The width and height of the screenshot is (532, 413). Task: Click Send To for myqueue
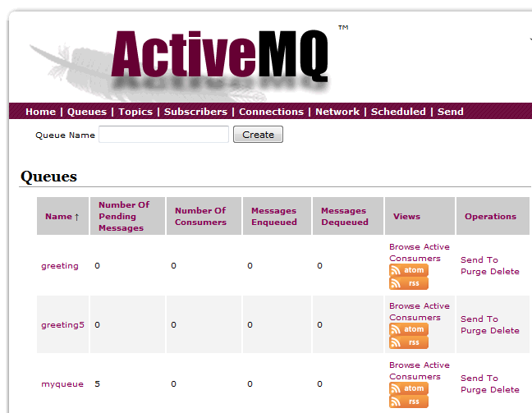479,378
